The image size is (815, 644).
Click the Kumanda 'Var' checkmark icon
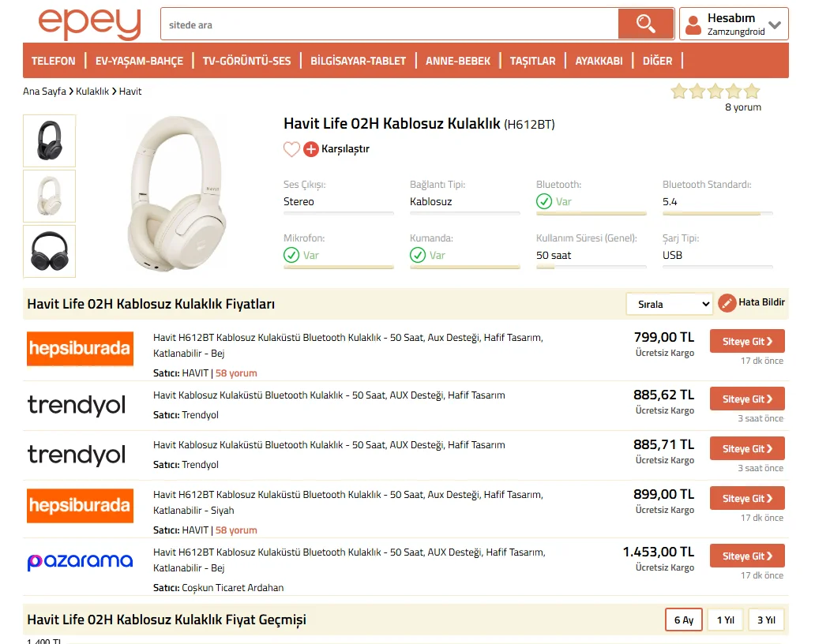coord(418,255)
